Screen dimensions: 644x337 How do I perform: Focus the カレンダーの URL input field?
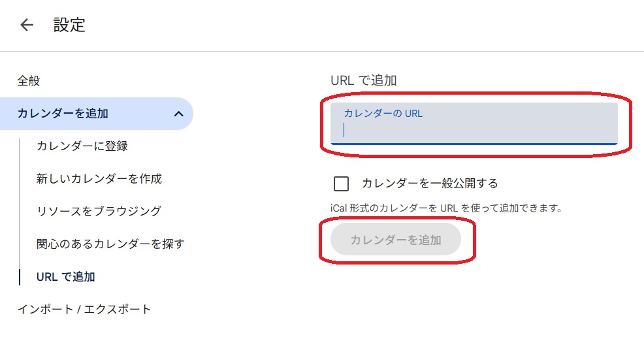click(474, 123)
